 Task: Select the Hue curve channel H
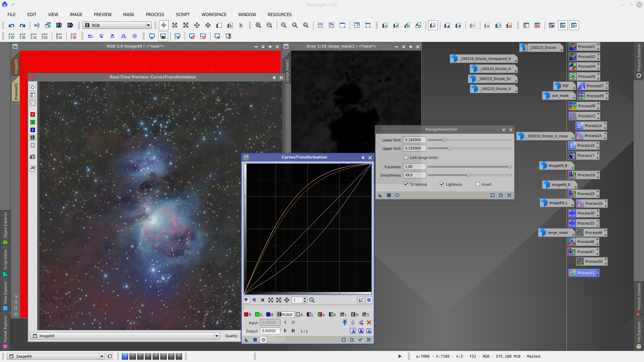click(x=355, y=315)
